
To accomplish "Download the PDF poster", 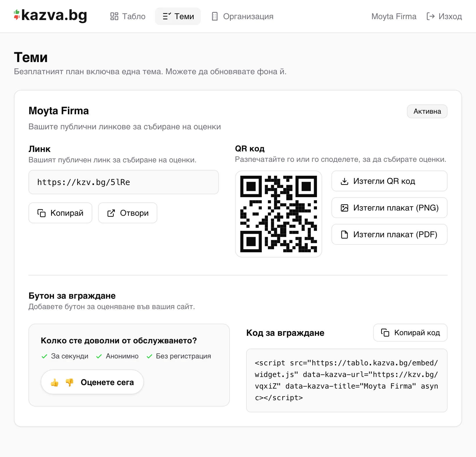I will point(390,234).
